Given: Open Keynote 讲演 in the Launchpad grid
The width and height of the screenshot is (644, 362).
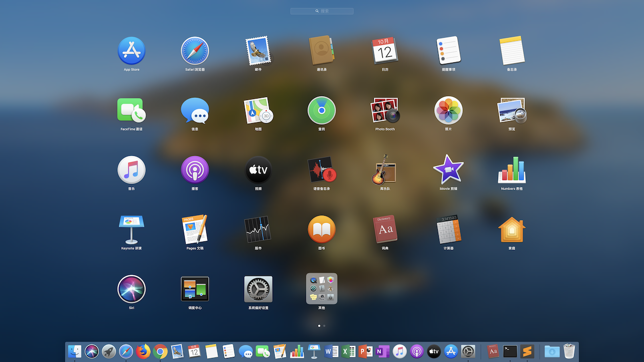Looking at the screenshot, I should pyautogui.click(x=131, y=230).
